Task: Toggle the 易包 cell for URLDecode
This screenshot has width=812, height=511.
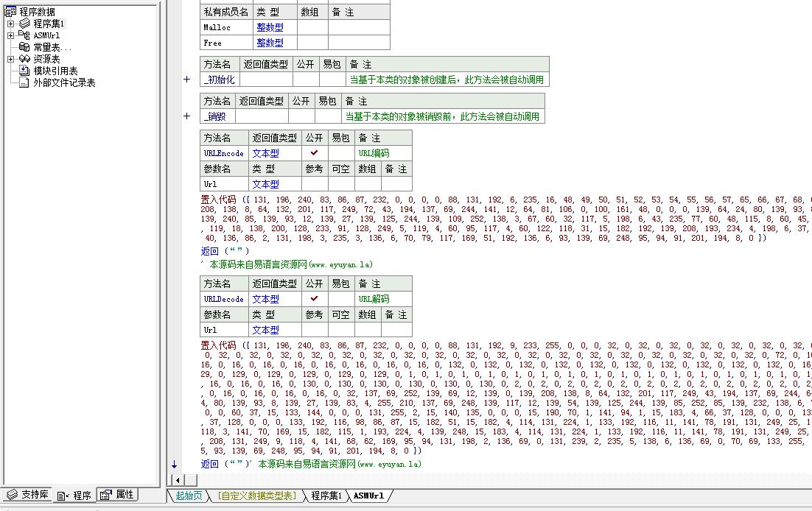Action: coord(341,299)
